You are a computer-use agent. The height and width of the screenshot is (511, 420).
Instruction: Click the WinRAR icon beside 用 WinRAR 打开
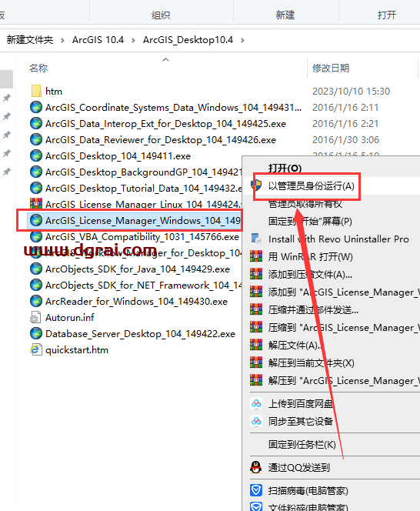point(256,256)
